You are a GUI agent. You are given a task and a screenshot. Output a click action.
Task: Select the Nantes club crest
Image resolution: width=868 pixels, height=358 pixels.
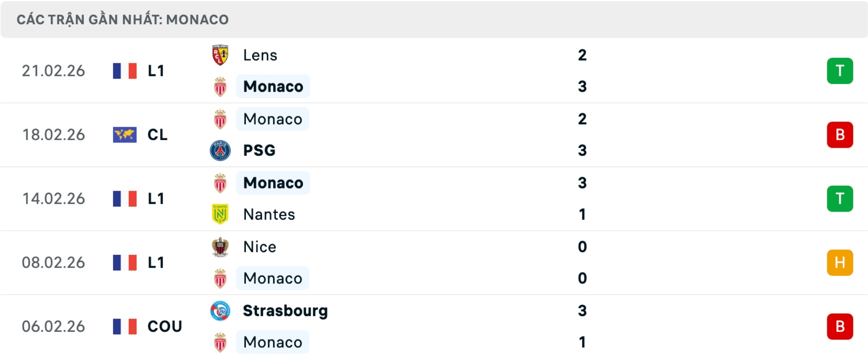[x=220, y=214]
